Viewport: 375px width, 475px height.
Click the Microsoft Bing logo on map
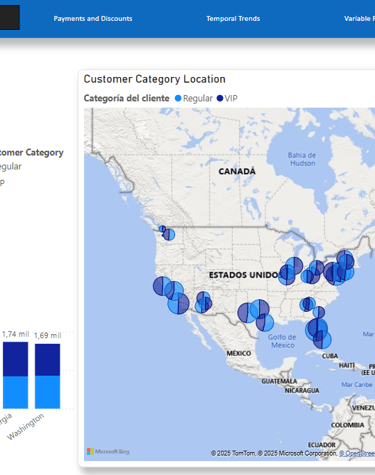point(108,452)
